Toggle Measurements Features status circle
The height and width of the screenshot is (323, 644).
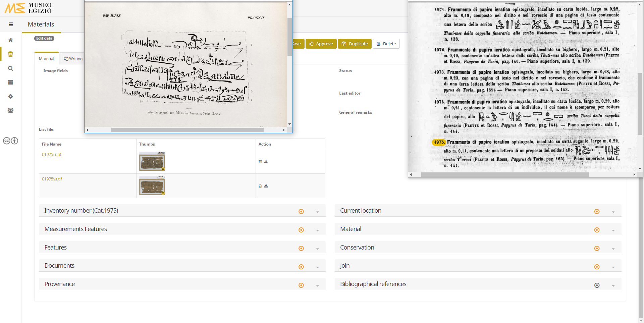pos(301,230)
